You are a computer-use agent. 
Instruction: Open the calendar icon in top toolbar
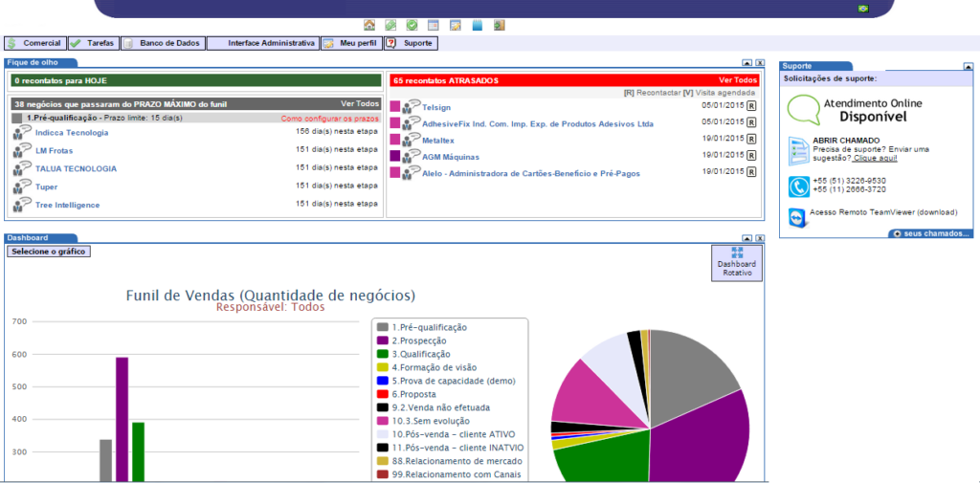pos(434,25)
